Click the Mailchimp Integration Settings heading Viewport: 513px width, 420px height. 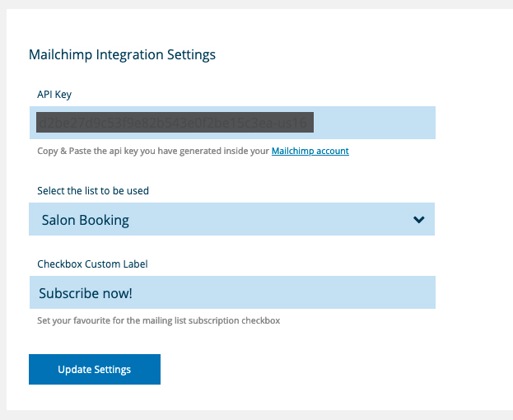122,55
